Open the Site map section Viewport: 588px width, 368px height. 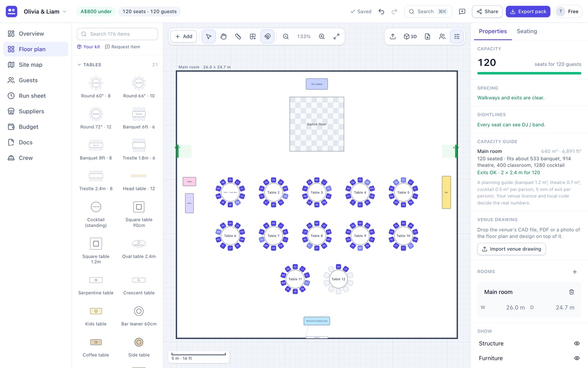coord(36,65)
